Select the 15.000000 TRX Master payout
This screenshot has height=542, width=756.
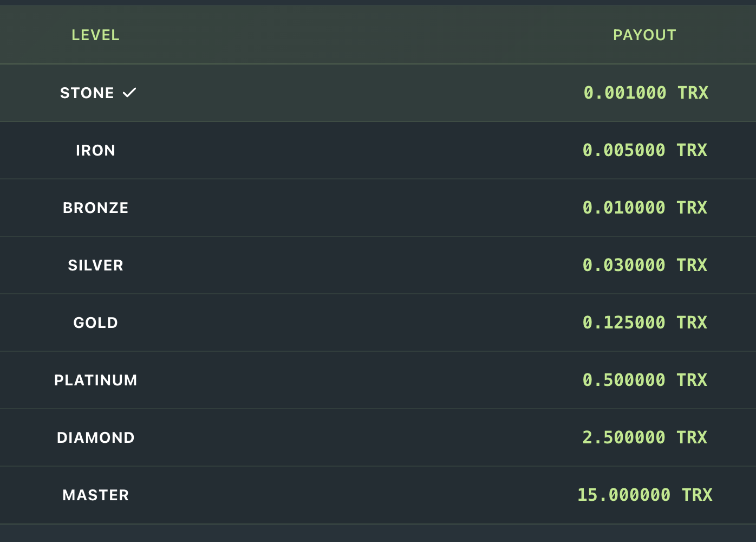coord(644,495)
